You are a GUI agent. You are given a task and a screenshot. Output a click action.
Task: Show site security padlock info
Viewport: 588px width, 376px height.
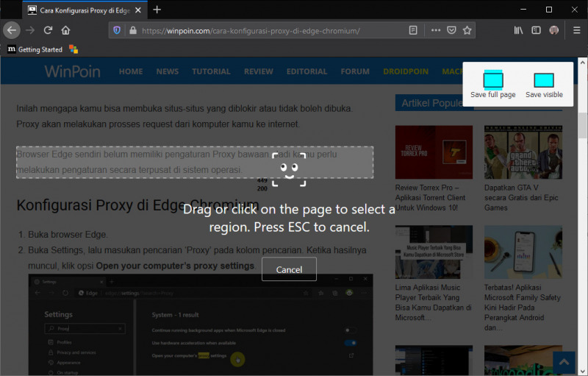(133, 30)
